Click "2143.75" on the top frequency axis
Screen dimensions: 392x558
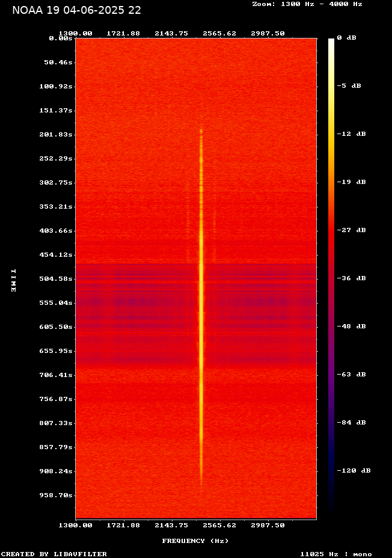(171, 33)
